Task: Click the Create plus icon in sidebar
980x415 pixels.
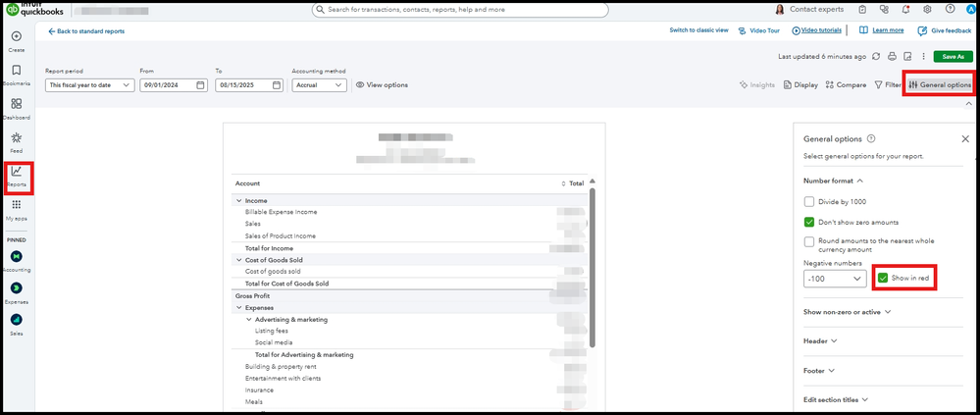Action: 17,37
